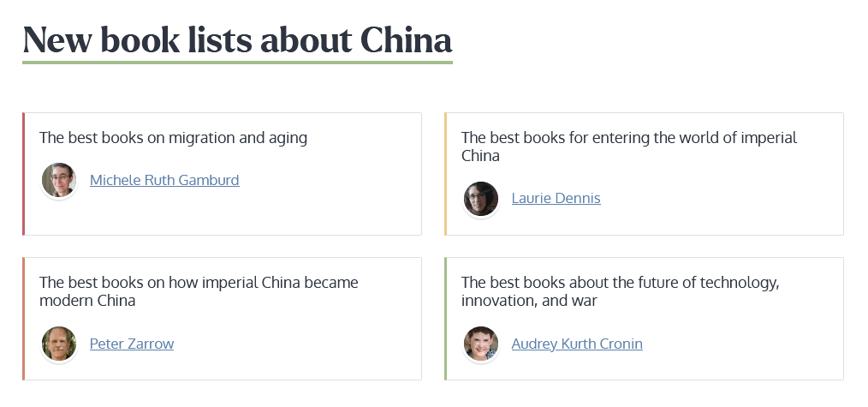Open the 'future of technology, innovation, and war' list
This screenshot has width=868, height=407.
coord(620,291)
